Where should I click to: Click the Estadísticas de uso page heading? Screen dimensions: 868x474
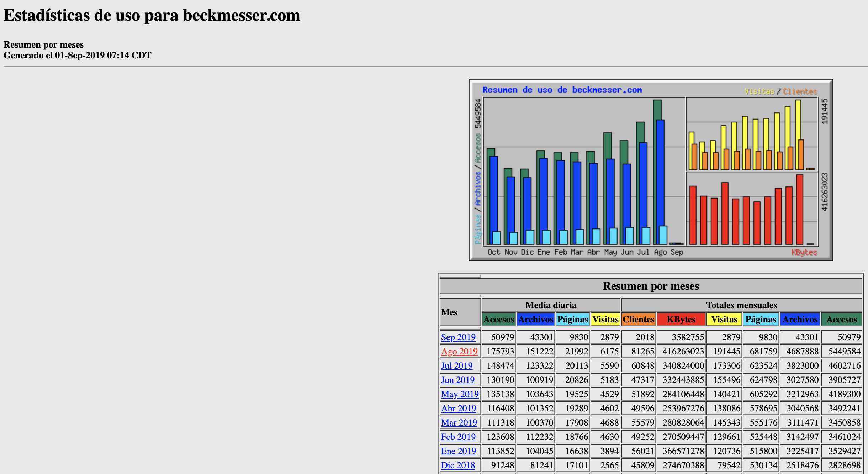click(x=152, y=15)
